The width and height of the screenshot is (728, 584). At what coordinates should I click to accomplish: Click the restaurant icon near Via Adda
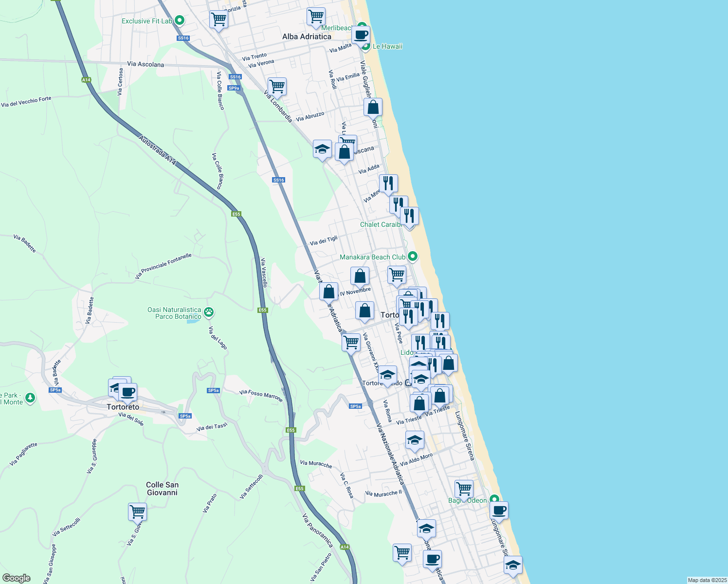point(388,183)
